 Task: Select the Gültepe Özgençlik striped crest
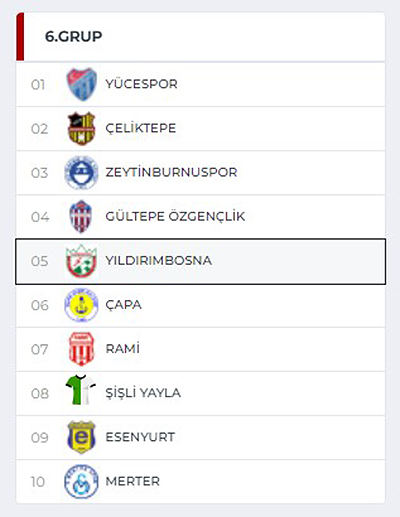81,217
